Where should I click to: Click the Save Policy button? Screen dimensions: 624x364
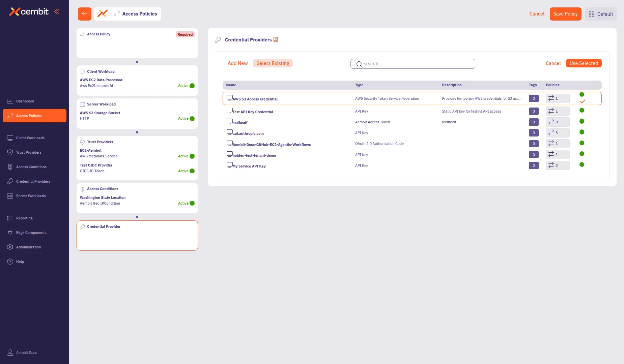[565, 14]
